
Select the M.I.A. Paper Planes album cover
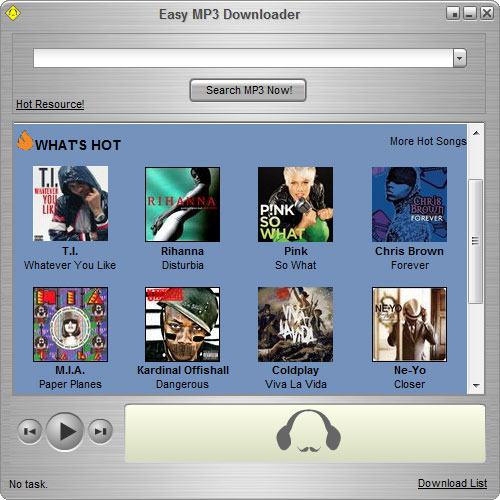(x=70, y=324)
